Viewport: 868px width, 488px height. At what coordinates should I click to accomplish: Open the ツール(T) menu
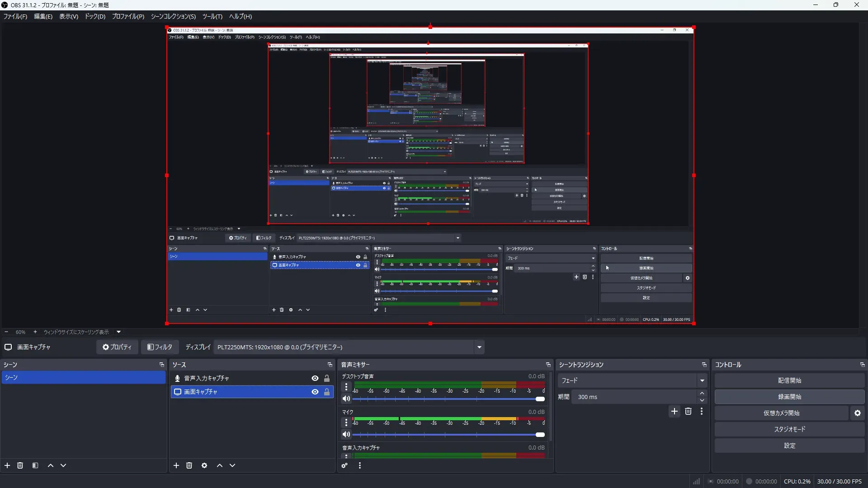coord(212,16)
